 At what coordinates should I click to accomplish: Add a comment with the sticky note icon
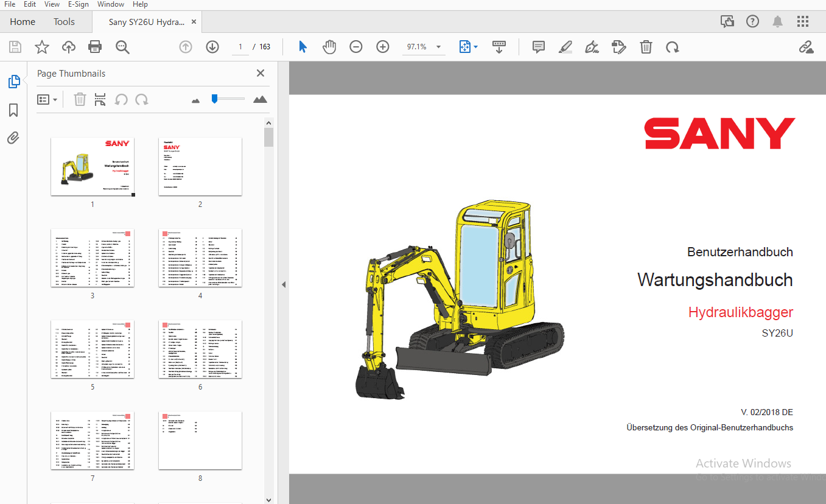click(x=539, y=47)
